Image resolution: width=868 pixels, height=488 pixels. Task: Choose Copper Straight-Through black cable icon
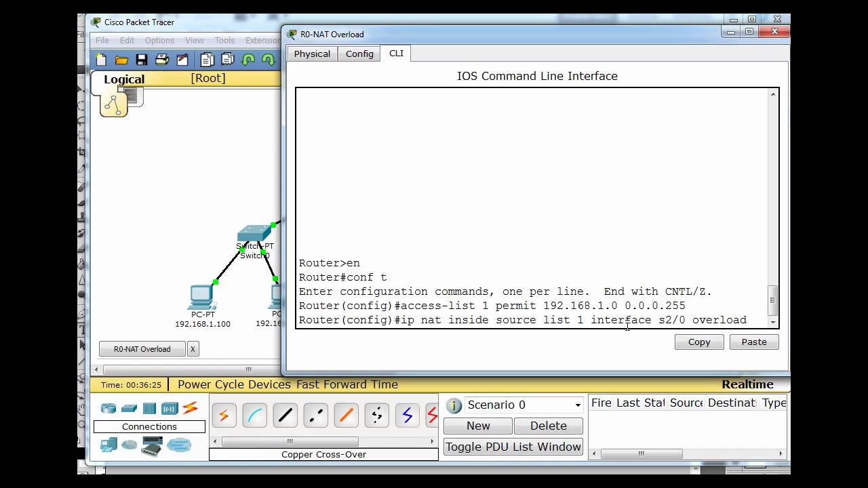285,415
